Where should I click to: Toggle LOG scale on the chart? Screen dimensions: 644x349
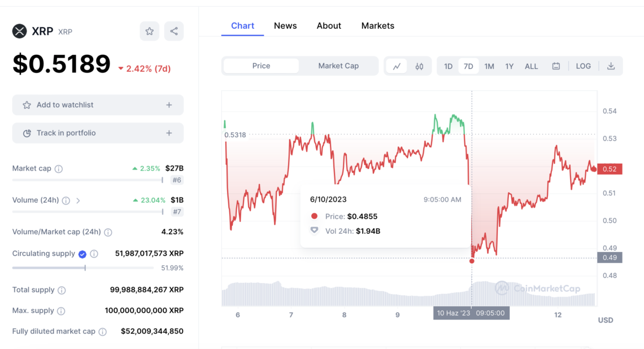click(583, 66)
